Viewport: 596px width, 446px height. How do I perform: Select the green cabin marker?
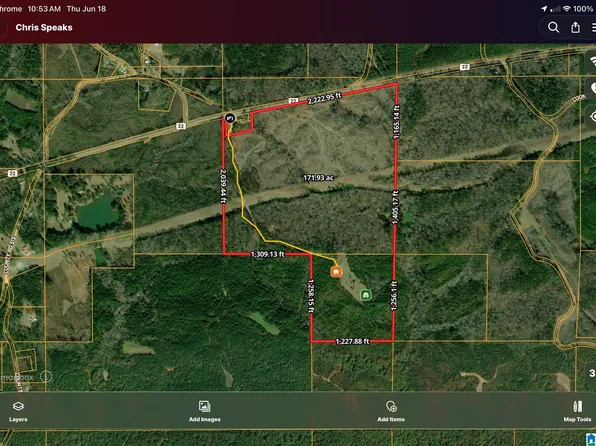point(366,295)
